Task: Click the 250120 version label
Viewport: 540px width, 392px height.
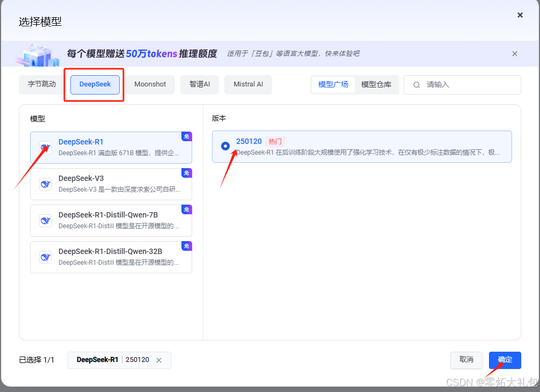Action: click(x=249, y=142)
